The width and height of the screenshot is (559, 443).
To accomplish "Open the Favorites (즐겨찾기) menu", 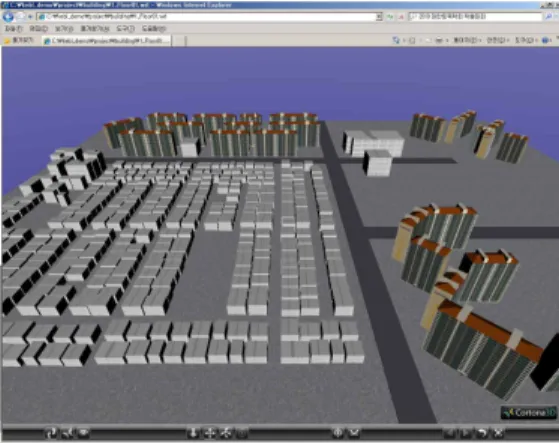I will point(94,29).
